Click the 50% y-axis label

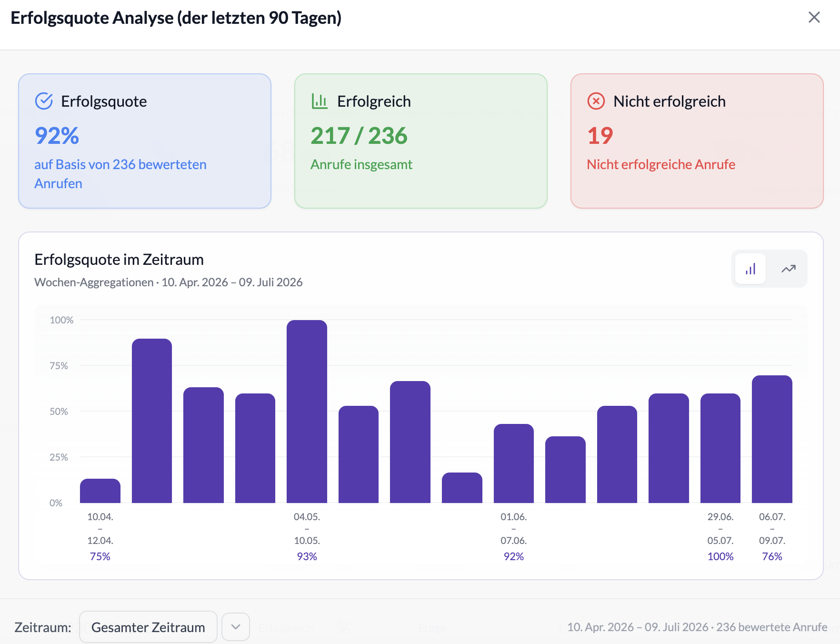(x=59, y=412)
